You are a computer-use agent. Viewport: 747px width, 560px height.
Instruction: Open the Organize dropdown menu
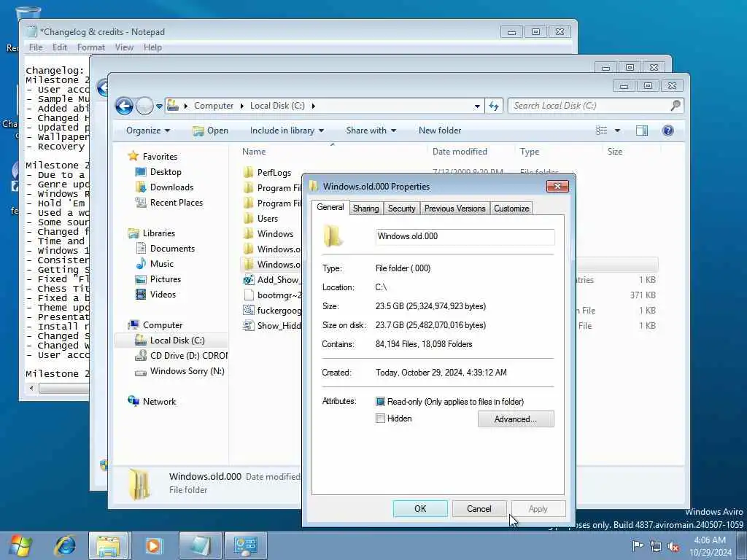(147, 131)
